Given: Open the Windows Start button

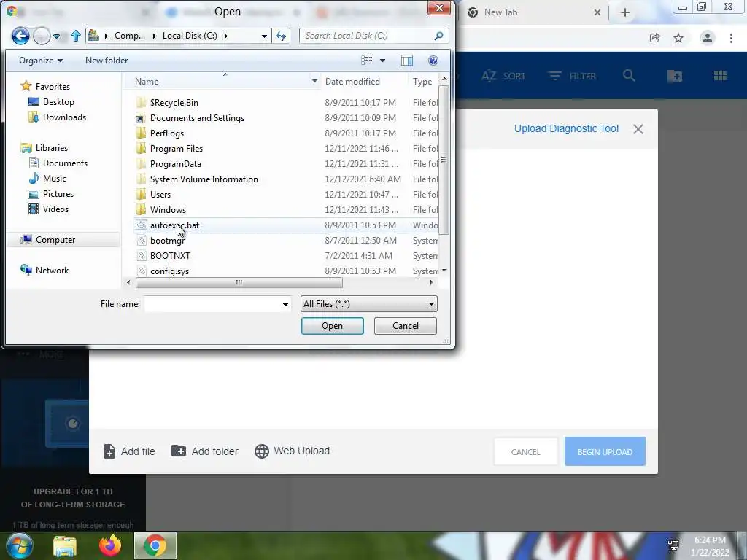Looking at the screenshot, I should [20, 545].
